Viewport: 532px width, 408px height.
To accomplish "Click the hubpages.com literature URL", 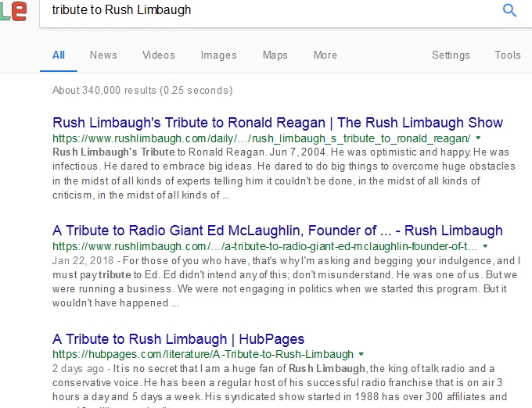I will (203, 354).
